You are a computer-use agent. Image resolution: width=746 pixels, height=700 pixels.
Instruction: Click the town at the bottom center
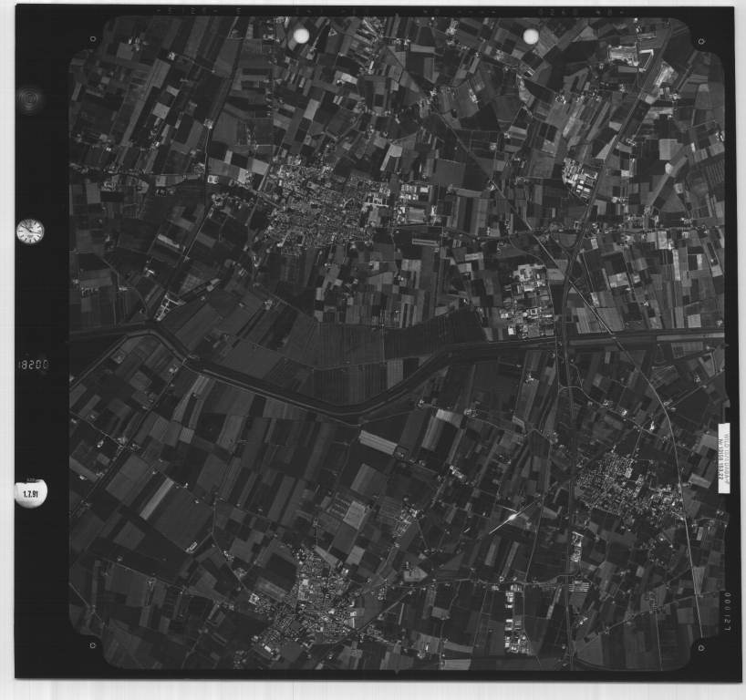[306, 606]
